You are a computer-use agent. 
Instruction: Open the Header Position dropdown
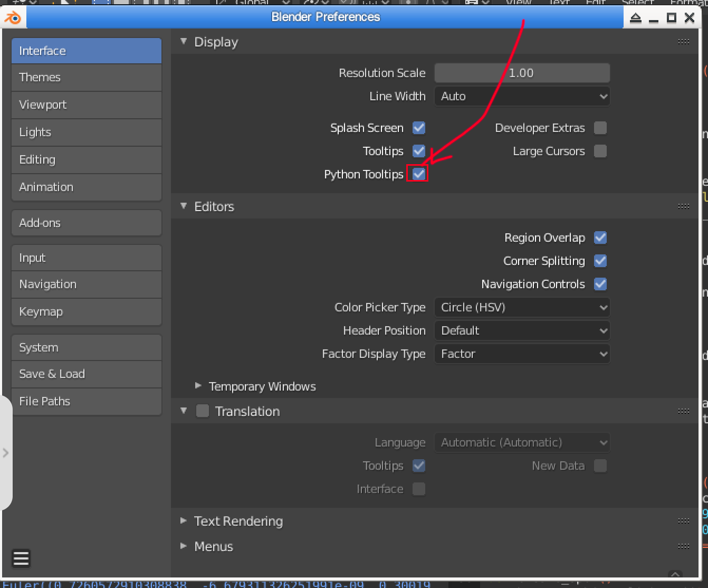pyautogui.click(x=522, y=330)
